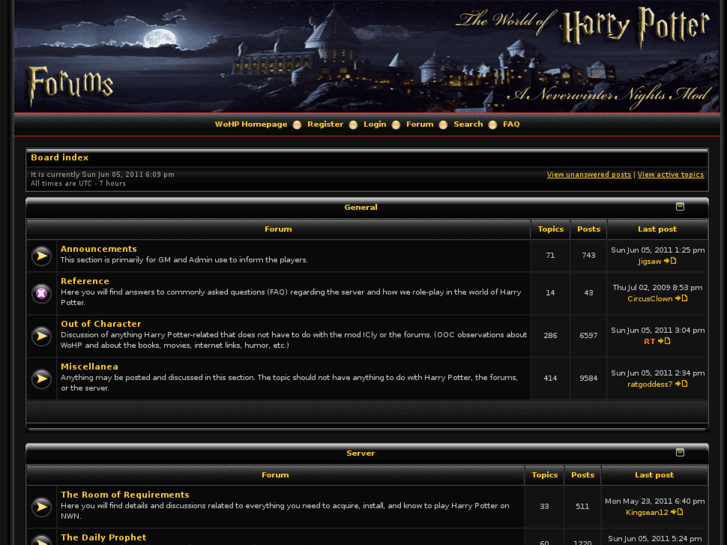Click the Miscellanea forum status icon
The height and width of the screenshot is (545, 727).
[42, 378]
